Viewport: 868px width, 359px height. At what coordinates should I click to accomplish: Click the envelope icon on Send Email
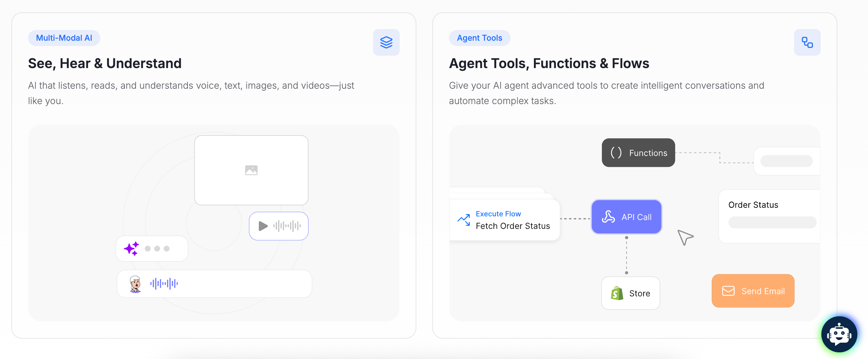click(728, 291)
